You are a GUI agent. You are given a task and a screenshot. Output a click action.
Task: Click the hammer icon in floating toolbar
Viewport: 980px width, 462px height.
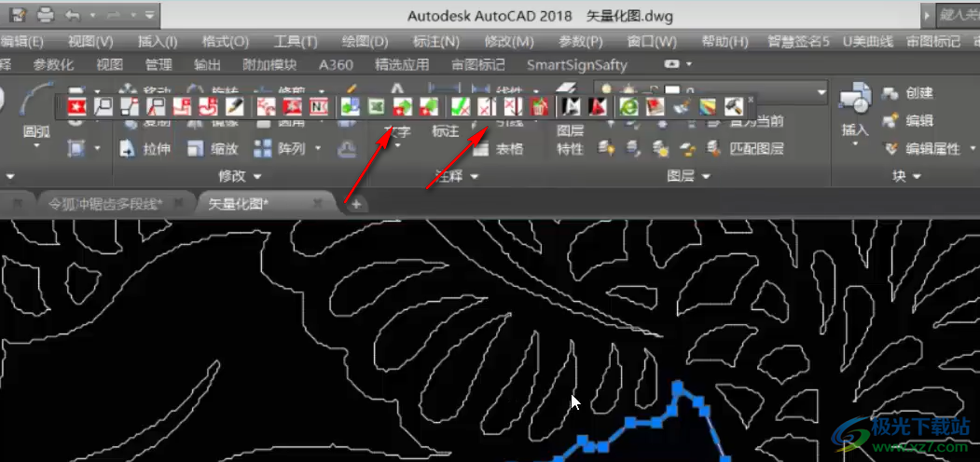point(733,107)
